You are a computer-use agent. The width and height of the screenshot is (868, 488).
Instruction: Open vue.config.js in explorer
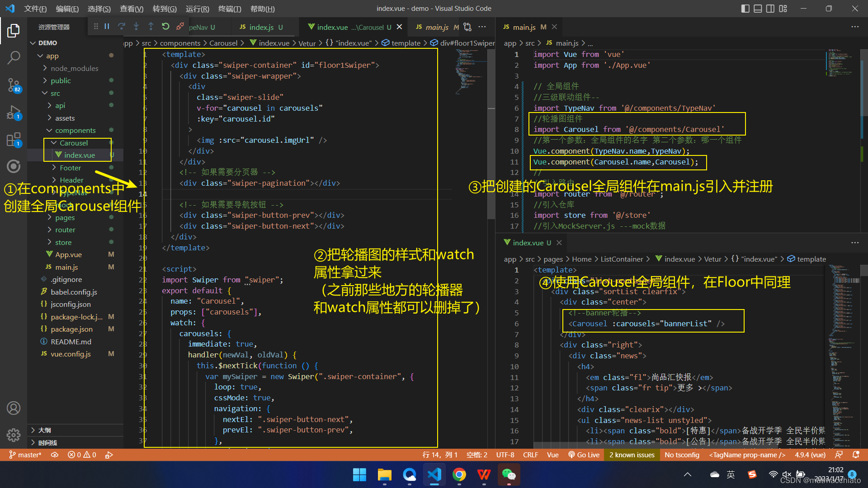71,354
